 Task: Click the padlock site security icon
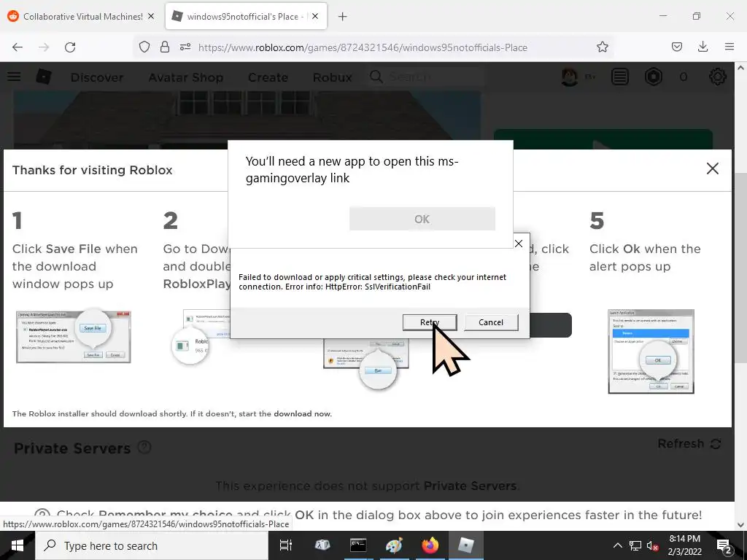click(165, 47)
